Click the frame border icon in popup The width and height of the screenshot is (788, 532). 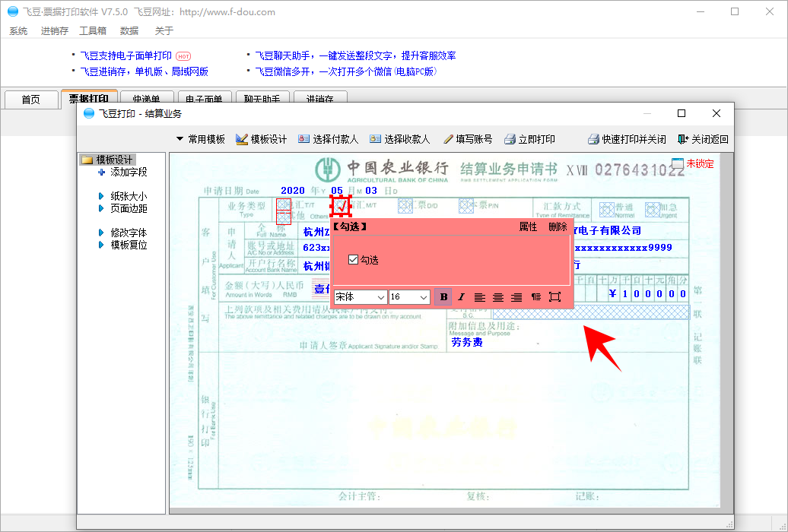[x=554, y=297]
